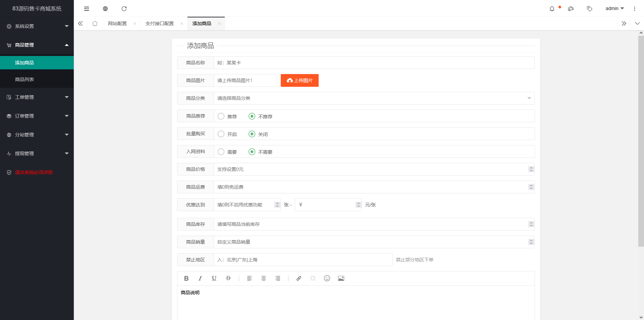Adjust 商品库存 with its spinner arrows
This screenshot has height=320, width=644.
coord(531,224)
